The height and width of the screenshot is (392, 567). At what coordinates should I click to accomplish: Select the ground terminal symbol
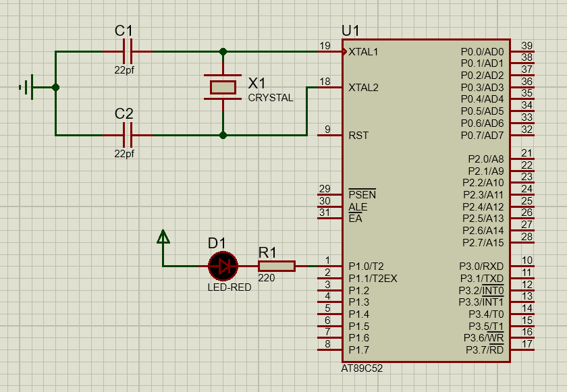click(27, 87)
